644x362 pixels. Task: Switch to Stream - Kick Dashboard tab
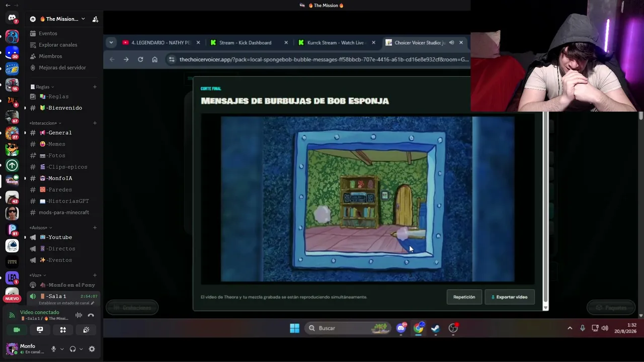click(249, 43)
